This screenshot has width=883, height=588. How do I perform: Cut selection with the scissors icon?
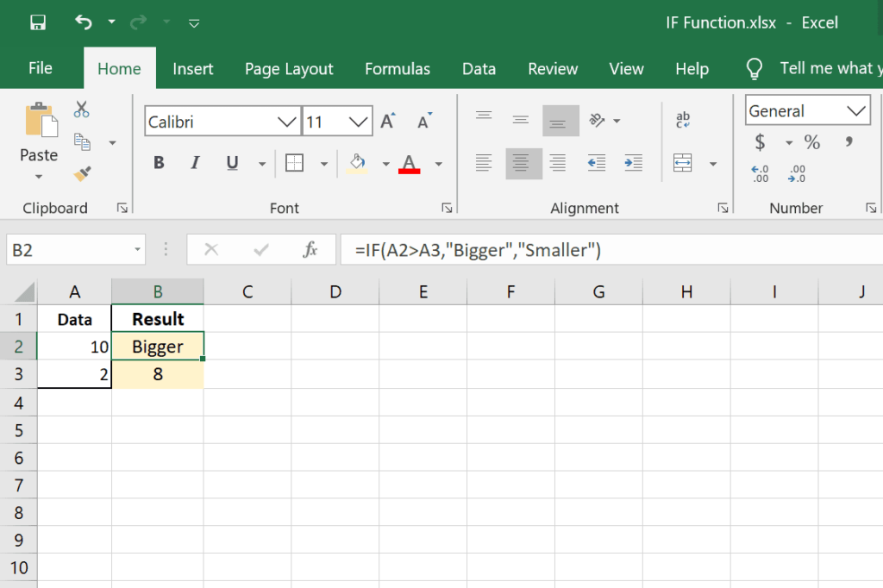(81, 109)
